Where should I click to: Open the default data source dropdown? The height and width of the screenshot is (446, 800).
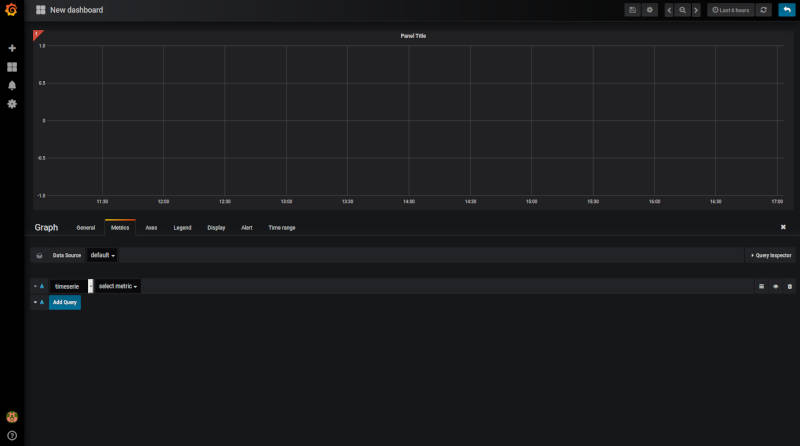point(103,255)
